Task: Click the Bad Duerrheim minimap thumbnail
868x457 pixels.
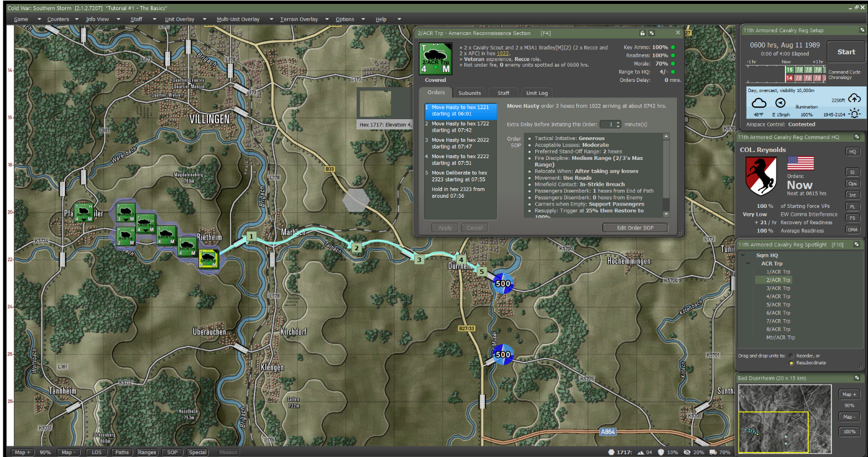Action: point(785,419)
